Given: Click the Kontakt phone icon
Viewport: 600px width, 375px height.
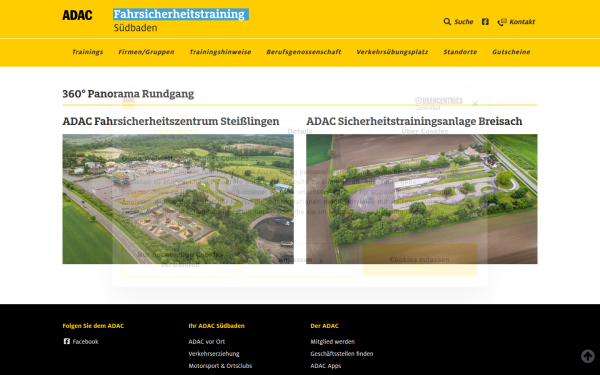Looking at the screenshot, I should pyautogui.click(x=502, y=22).
